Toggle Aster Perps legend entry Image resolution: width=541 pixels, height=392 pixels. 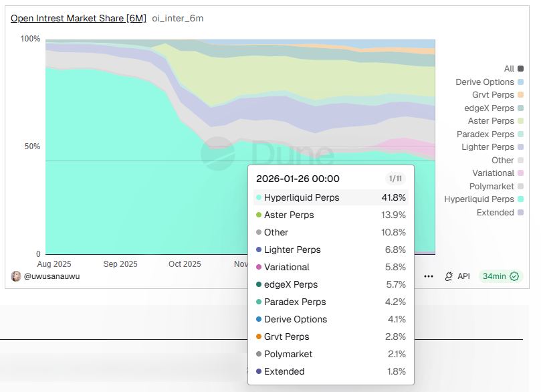[496, 121]
